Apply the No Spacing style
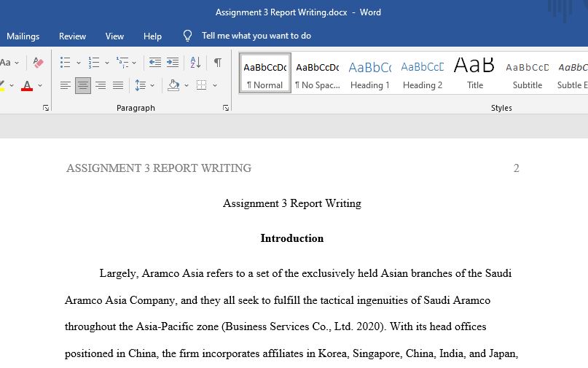Screen dimensions: 588x368 pos(317,73)
